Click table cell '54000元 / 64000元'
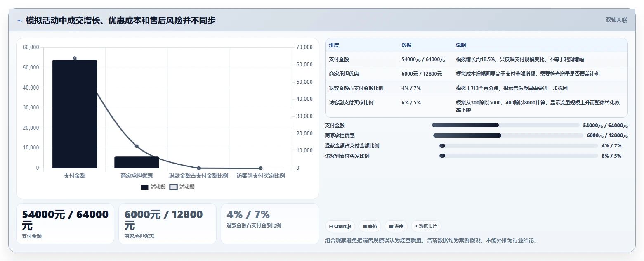Viewport: 644px width, 261px height. coord(423,59)
